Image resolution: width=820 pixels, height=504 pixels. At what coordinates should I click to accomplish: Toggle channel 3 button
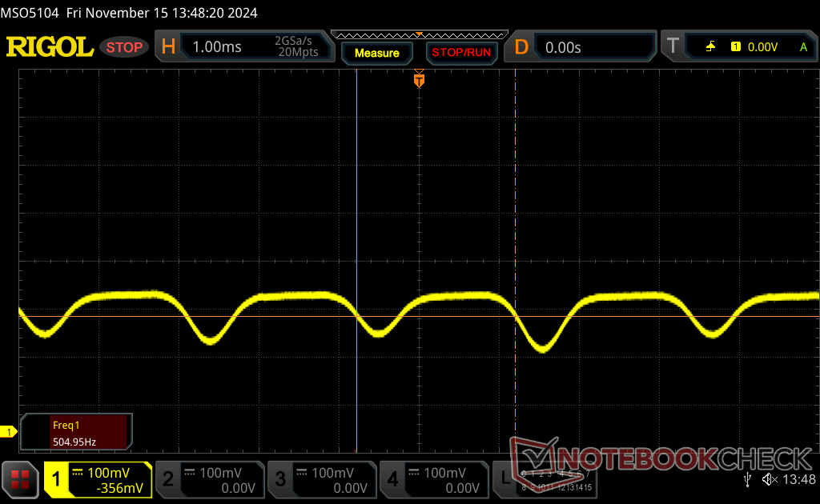pos(280,479)
